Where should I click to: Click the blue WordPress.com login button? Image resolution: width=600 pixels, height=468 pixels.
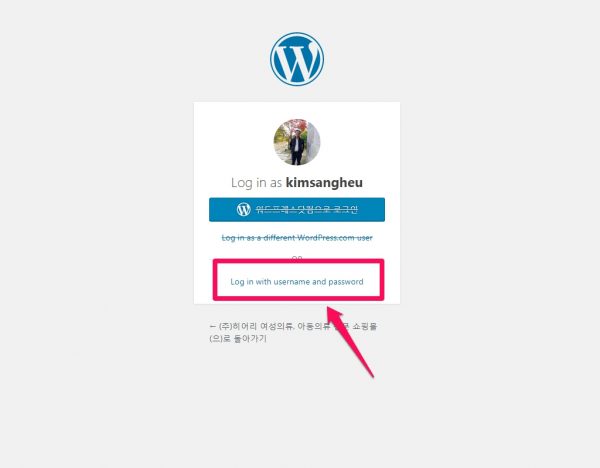pyautogui.click(x=297, y=209)
